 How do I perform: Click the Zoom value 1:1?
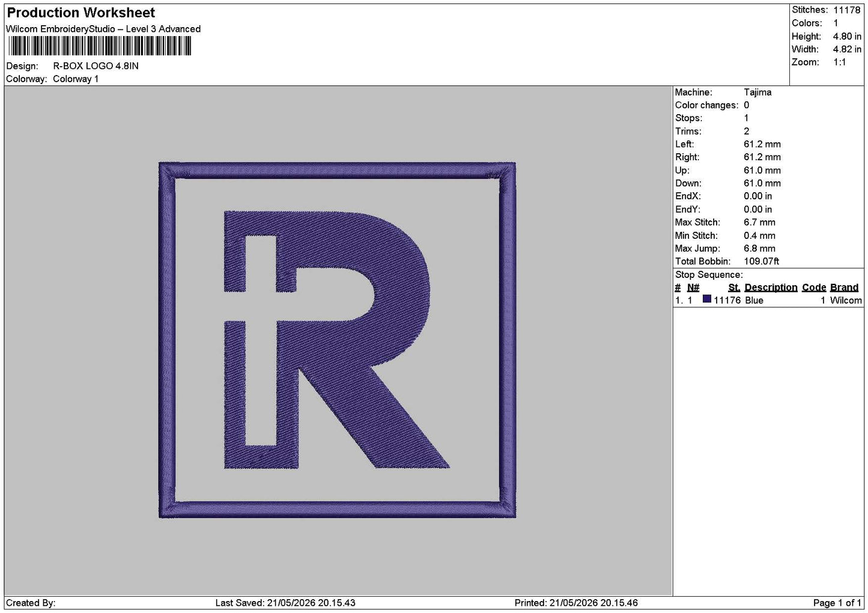click(x=840, y=62)
